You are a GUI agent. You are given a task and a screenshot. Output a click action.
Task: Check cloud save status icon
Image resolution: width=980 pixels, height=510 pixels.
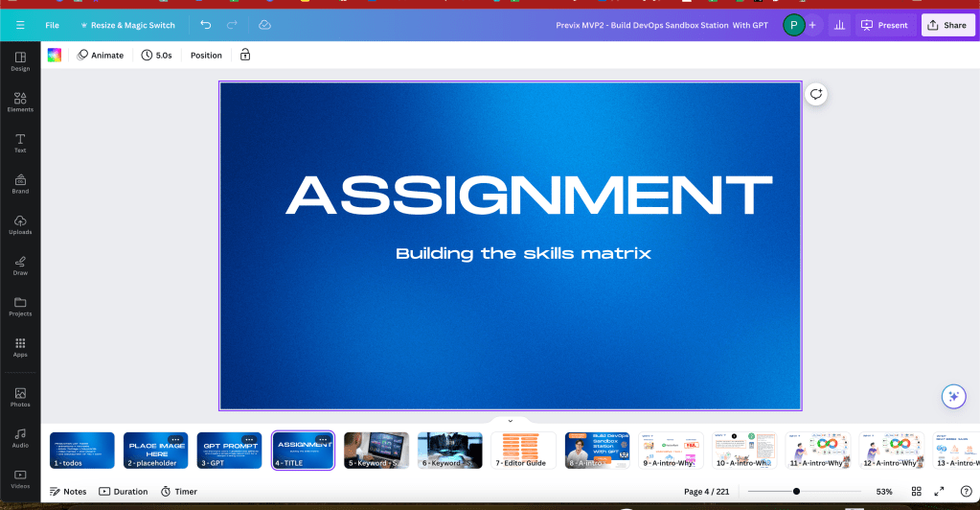[264, 25]
